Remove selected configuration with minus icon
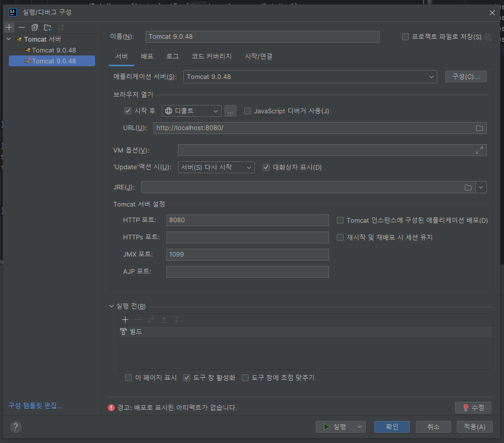 pos(22,27)
